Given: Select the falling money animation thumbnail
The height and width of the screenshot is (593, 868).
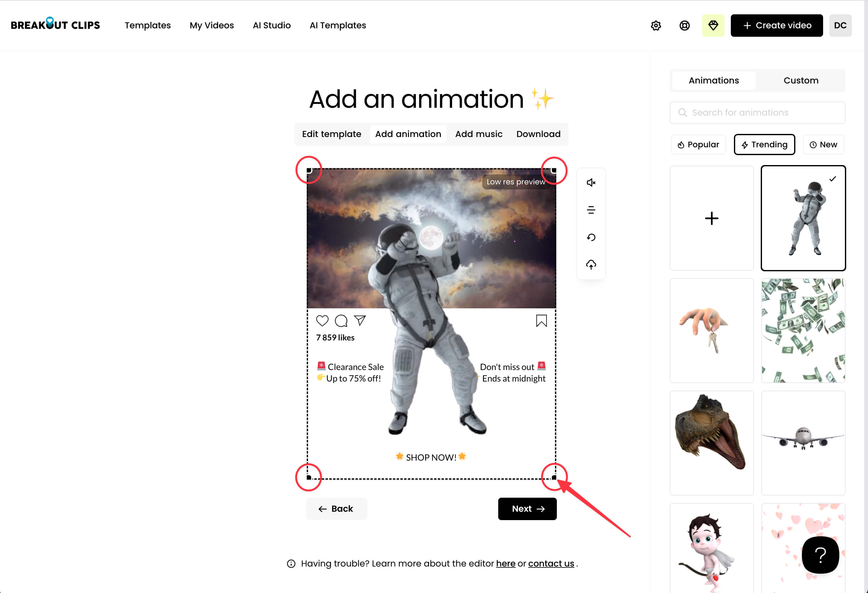Looking at the screenshot, I should click(803, 330).
